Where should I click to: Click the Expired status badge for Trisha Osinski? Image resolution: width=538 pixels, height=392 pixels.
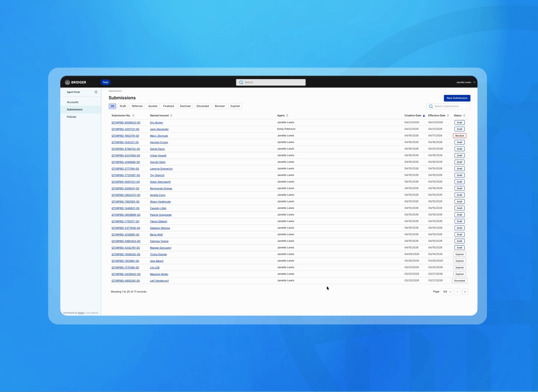[459, 254]
